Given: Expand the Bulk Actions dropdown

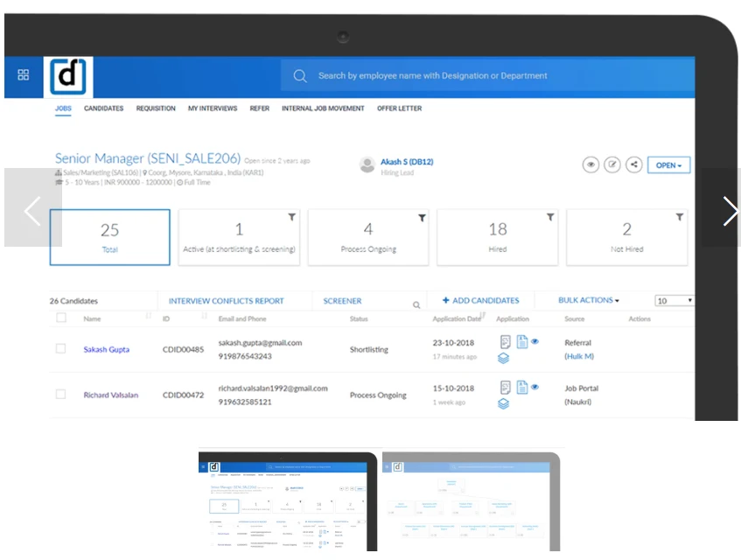Looking at the screenshot, I should (588, 300).
